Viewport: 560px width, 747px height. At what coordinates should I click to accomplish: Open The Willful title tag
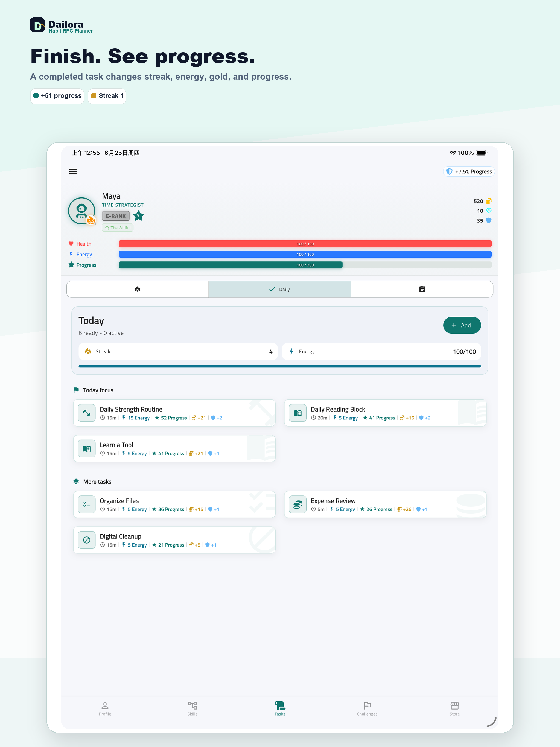click(x=118, y=227)
